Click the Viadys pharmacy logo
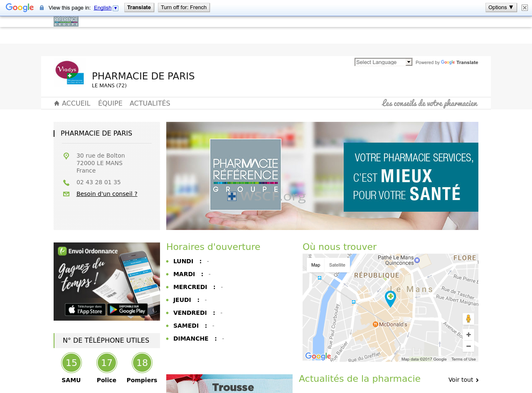 click(69, 73)
